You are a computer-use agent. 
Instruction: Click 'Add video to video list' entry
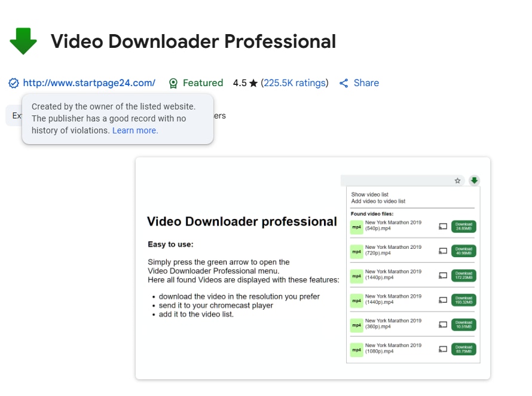[x=378, y=201]
